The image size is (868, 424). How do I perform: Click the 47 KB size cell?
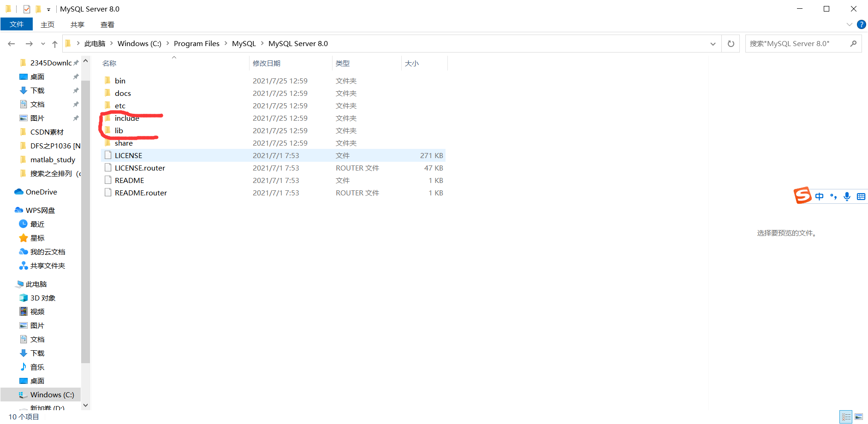[434, 168]
